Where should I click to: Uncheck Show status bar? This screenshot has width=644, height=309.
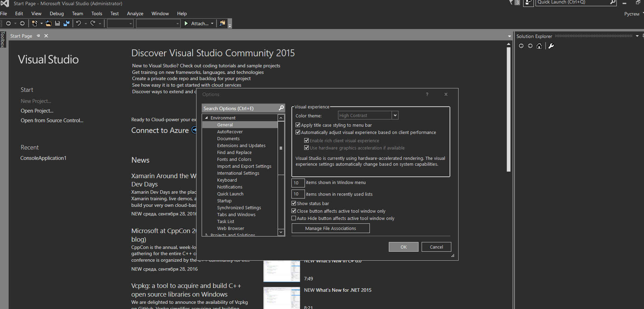(294, 203)
